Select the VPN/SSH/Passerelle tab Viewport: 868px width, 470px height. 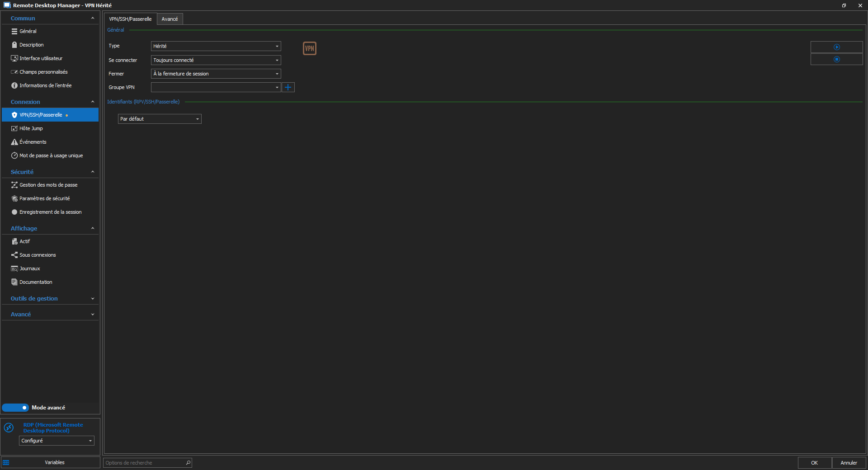coord(130,19)
